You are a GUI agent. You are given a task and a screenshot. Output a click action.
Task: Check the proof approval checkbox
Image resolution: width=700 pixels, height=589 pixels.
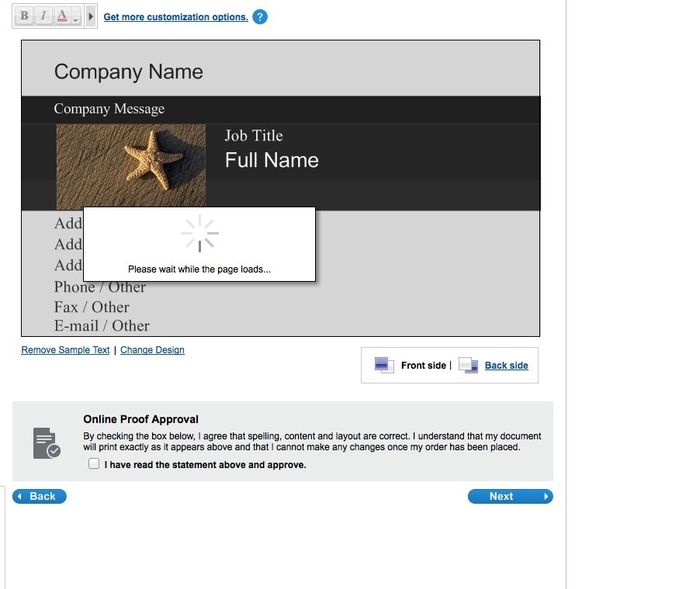pyautogui.click(x=94, y=464)
